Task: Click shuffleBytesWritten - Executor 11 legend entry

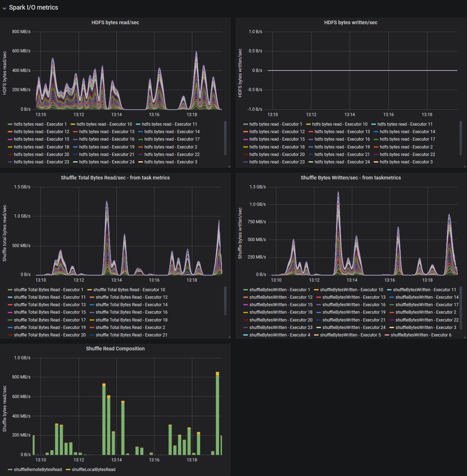Action: pyautogui.click(x=425, y=290)
